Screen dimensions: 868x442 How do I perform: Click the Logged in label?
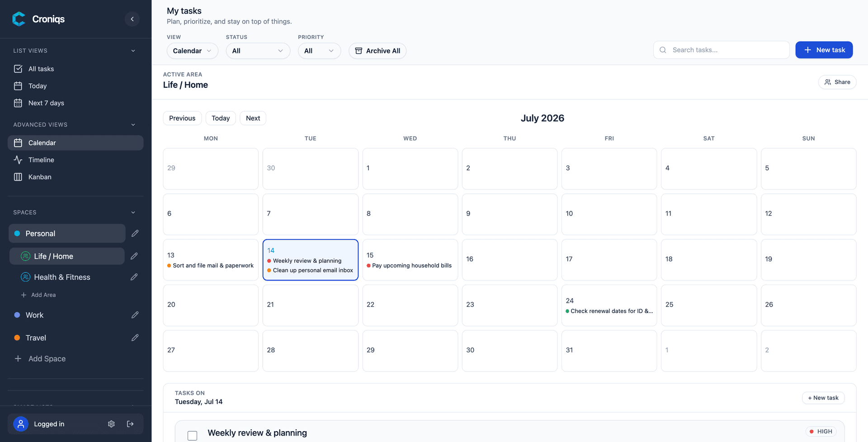pyautogui.click(x=49, y=424)
